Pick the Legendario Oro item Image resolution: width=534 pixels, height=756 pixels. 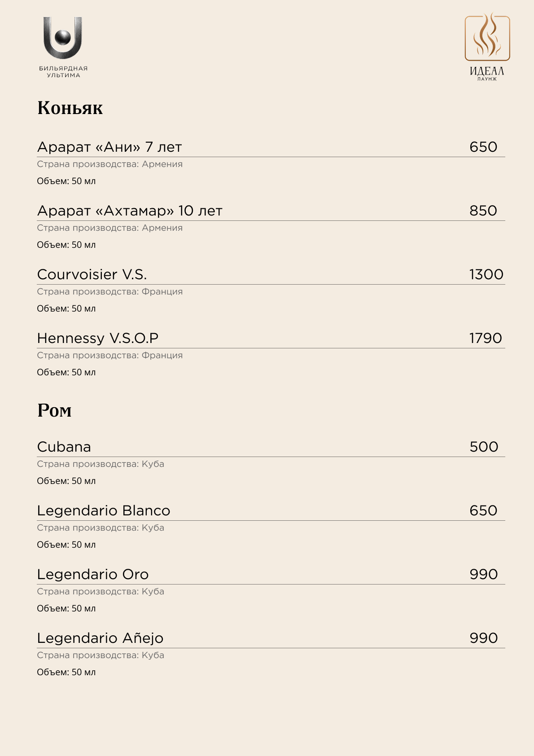pyautogui.click(x=93, y=574)
